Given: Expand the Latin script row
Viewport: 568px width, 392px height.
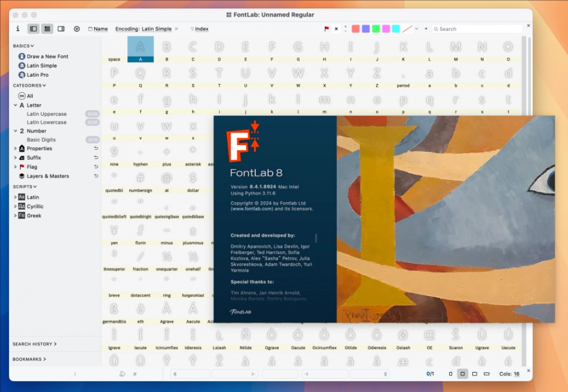Looking at the screenshot, I should pos(15,197).
